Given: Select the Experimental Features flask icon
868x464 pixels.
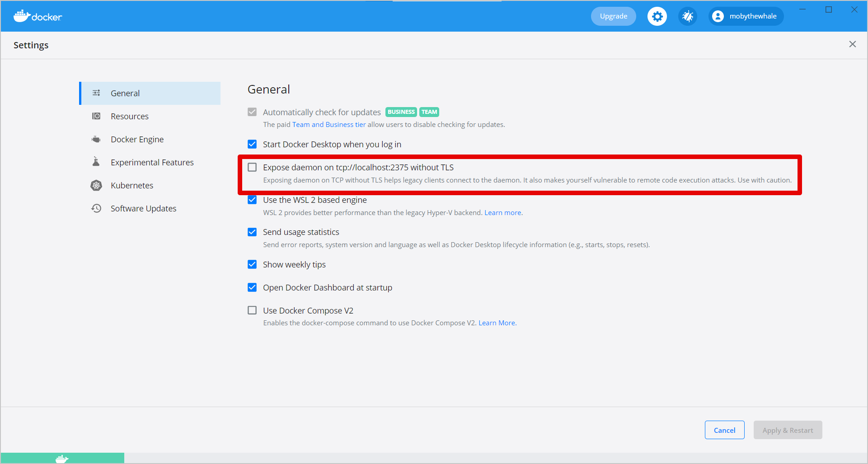Looking at the screenshot, I should [96, 162].
